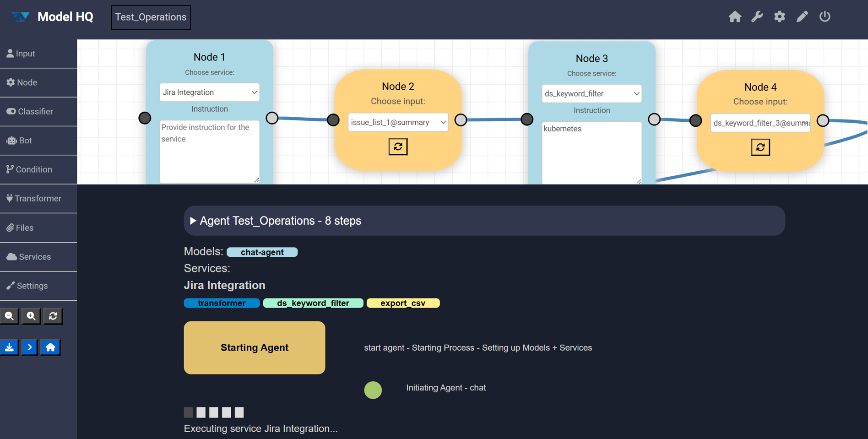Zoom in the canvas with magnifier plus

31,316
